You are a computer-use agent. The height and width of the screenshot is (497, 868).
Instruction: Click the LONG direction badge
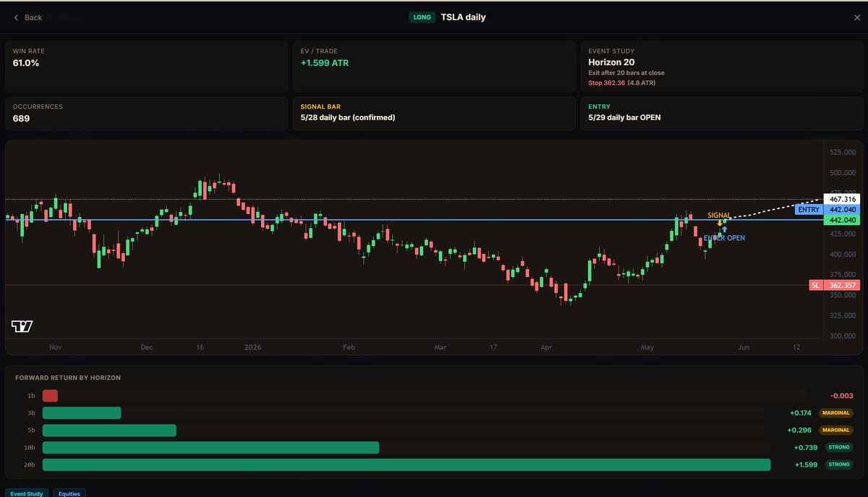422,17
